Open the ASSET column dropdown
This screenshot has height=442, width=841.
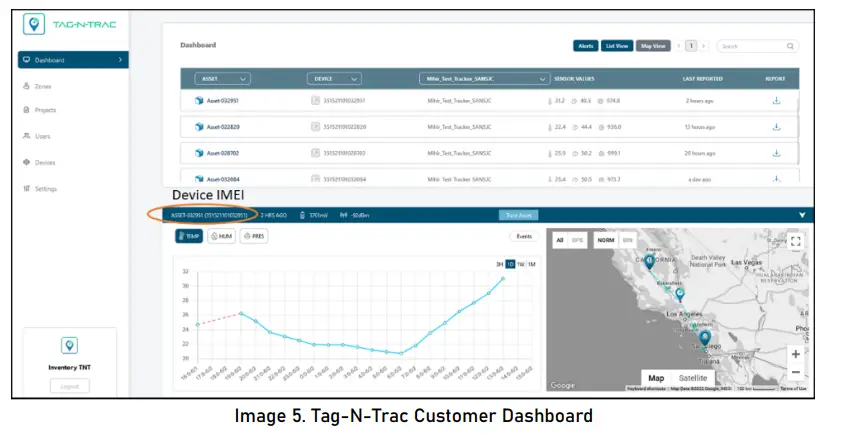[x=223, y=79]
